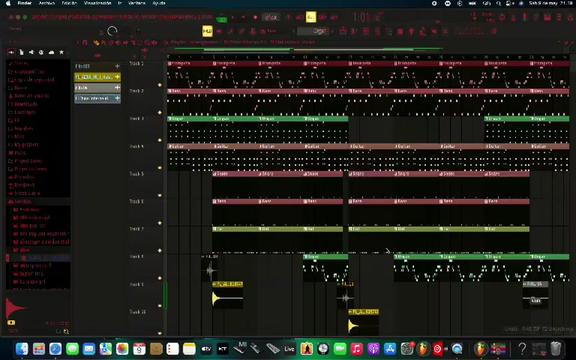Open the FL Studio icon in the Dock

pos(424,349)
